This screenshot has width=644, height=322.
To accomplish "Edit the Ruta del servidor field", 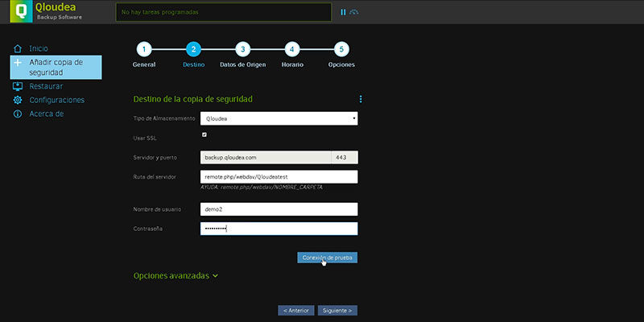I will coord(279,176).
